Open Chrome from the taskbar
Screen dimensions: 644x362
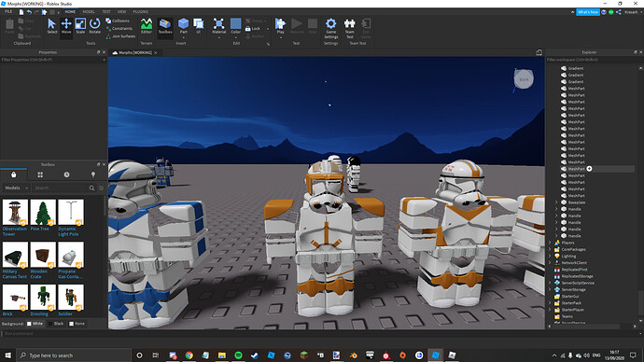coord(189,355)
